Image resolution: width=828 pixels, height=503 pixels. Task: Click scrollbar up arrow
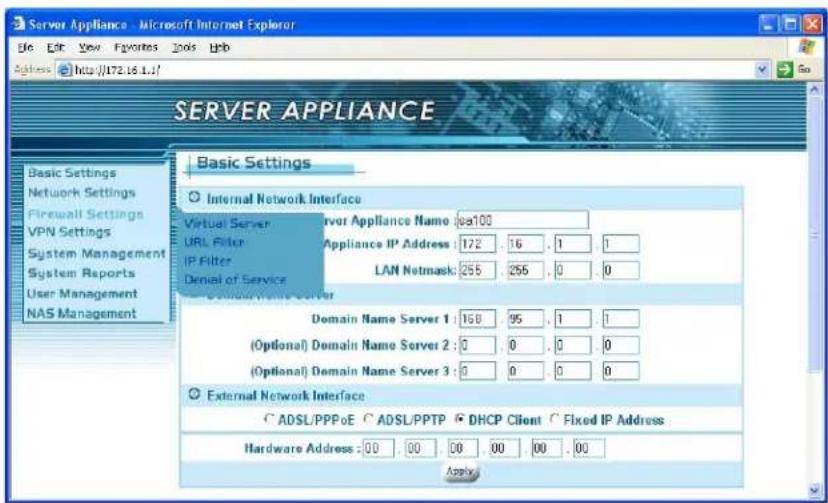pyautogui.click(x=815, y=90)
